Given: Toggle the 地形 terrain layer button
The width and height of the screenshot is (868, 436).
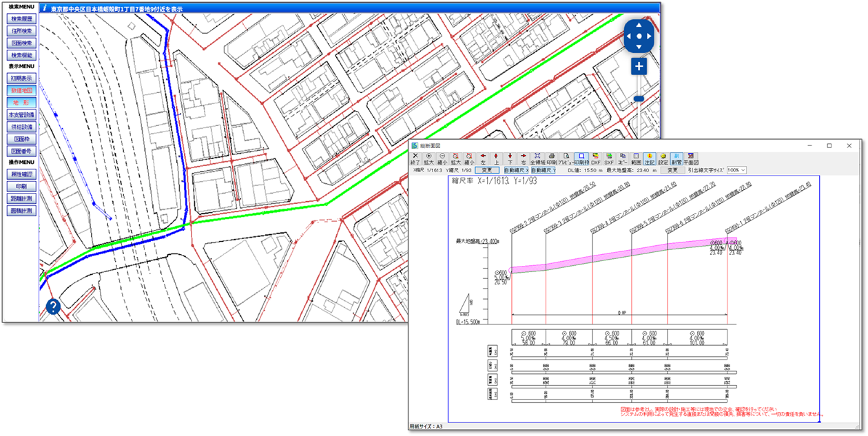Looking at the screenshot, I should (x=21, y=103).
